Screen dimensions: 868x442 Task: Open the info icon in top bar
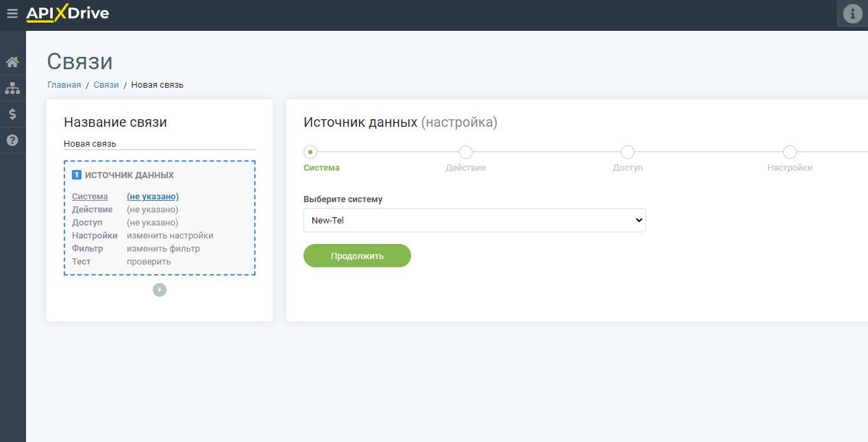point(852,14)
